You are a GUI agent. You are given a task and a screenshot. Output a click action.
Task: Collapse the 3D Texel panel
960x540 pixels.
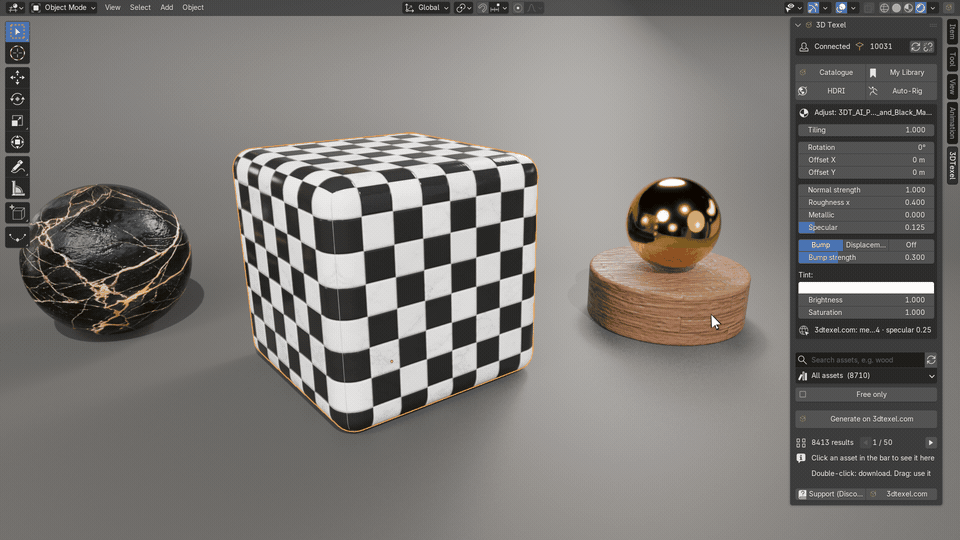[x=798, y=25]
